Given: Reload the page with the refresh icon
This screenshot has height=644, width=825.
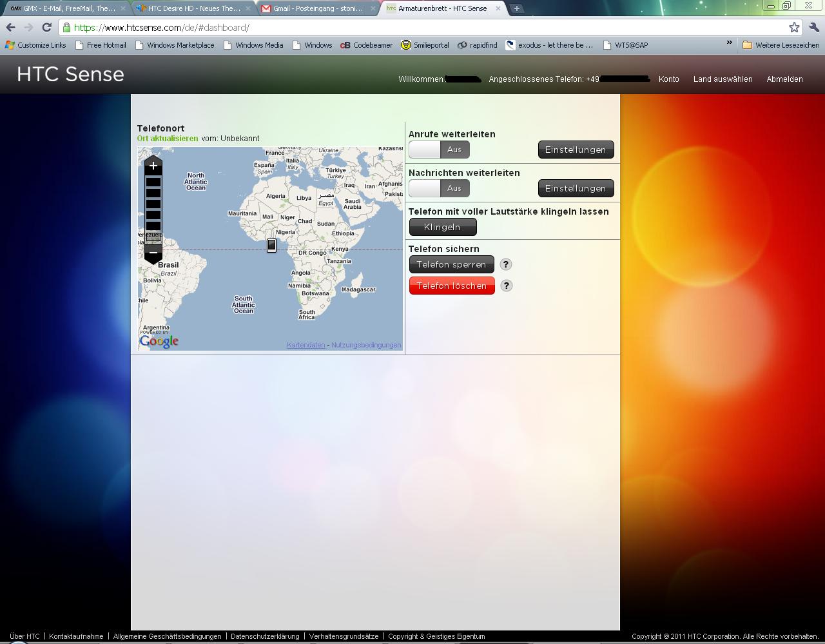Looking at the screenshot, I should pos(46,27).
